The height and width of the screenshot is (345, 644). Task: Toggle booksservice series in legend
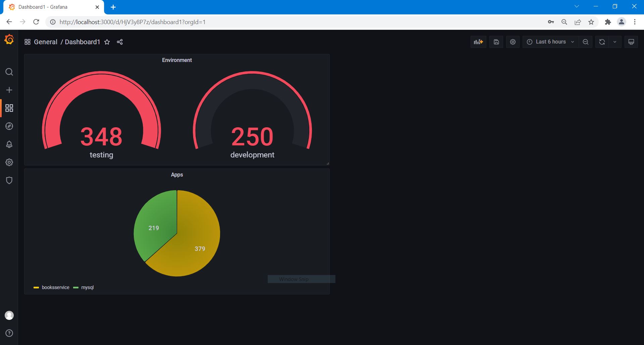click(x=55, y=287)
